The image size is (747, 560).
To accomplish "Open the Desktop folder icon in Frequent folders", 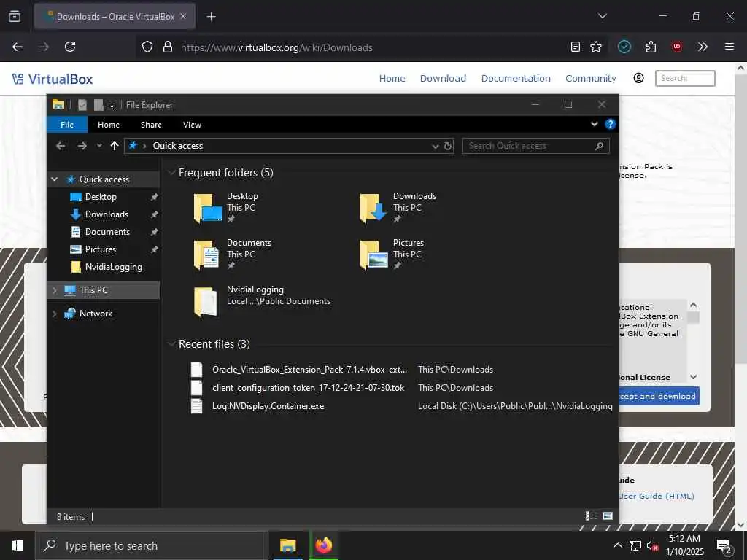I will click(x=208, y=208).
